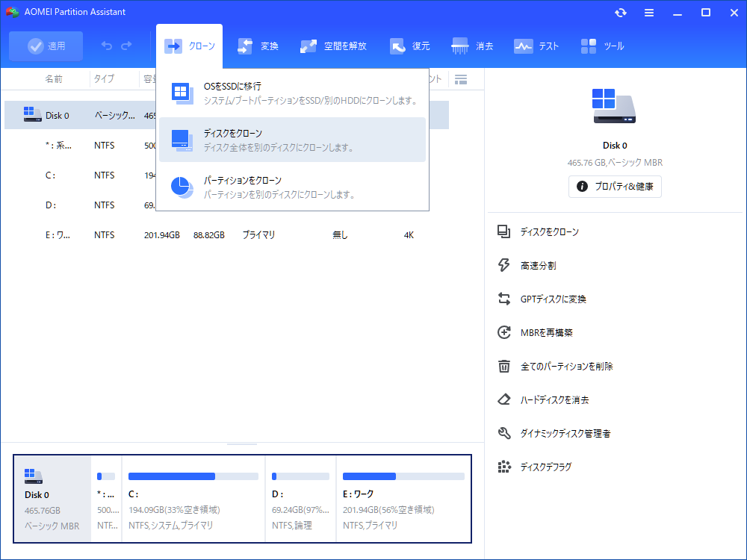Open the ツール toolbar menu
The image size is (747, 560).
[x=602, y=46]
